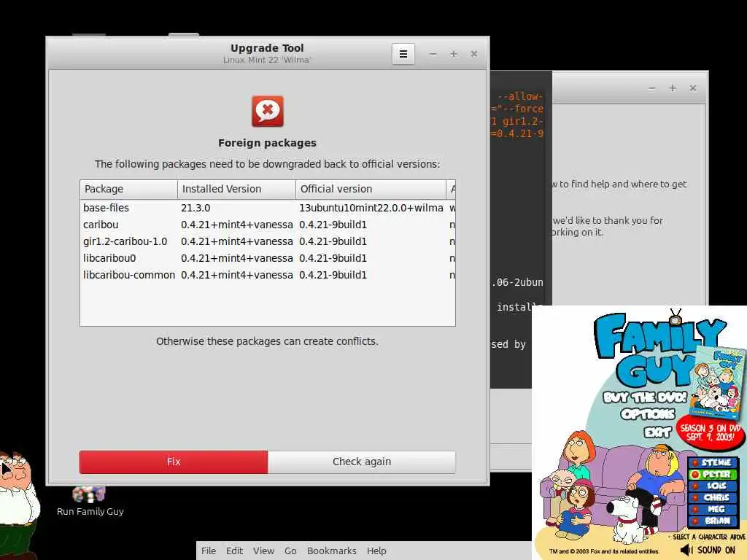Close the Upgrade Tool window
This screenshot has width=747, height=560.
tap(474, 54)
